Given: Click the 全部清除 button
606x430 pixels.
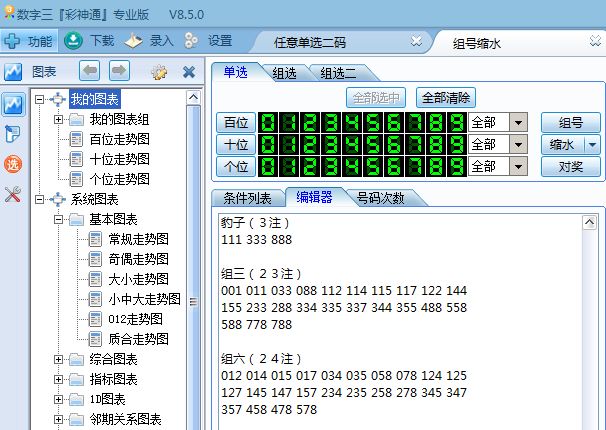Looking at the screenshot, I should click(446, 98).
